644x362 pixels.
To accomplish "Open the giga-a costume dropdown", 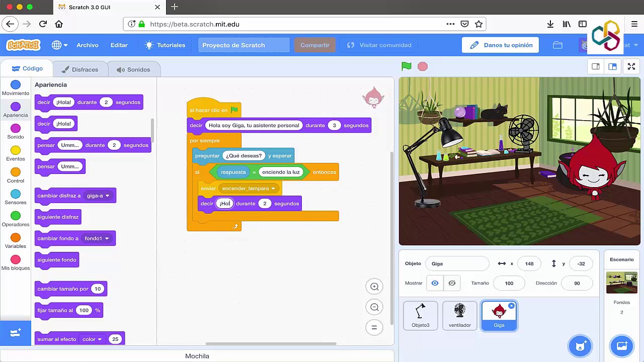I will tap(98, 196).
